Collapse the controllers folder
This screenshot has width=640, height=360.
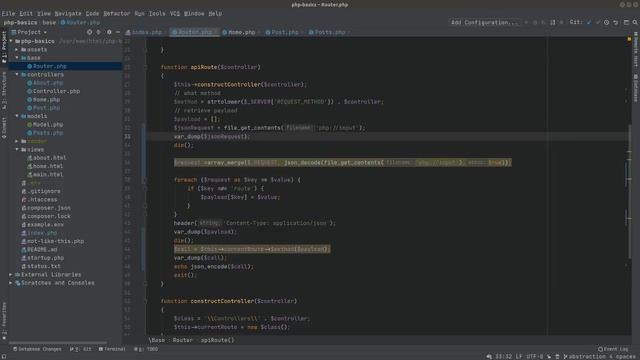pyautogui.click(x=17, y=75)
